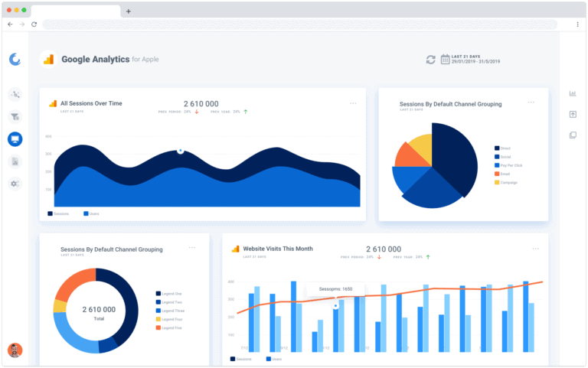
Task: Open the connections node icon in sidebar
Action: coord(15,95)
